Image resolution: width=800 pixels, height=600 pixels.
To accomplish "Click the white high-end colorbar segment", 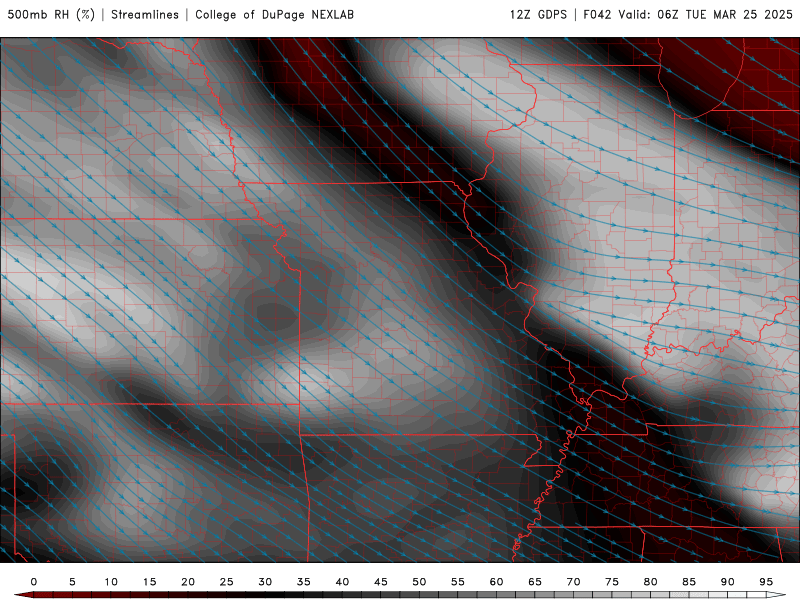I will (776, 595).
